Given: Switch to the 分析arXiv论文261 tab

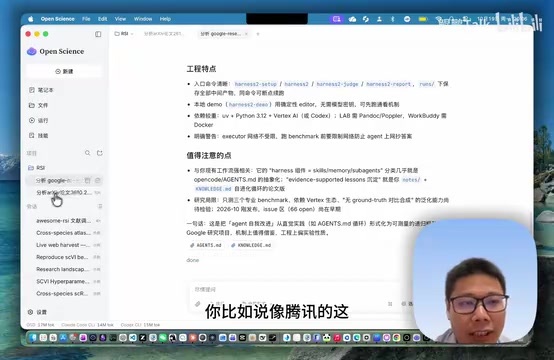Looking at the screenshot, I should (x=163, y=34).
